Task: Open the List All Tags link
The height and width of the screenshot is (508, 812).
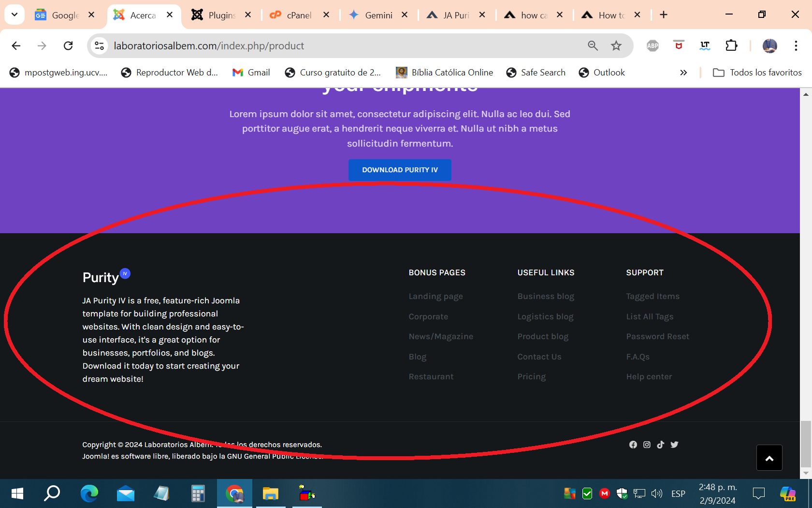Action: pos(650,316)
